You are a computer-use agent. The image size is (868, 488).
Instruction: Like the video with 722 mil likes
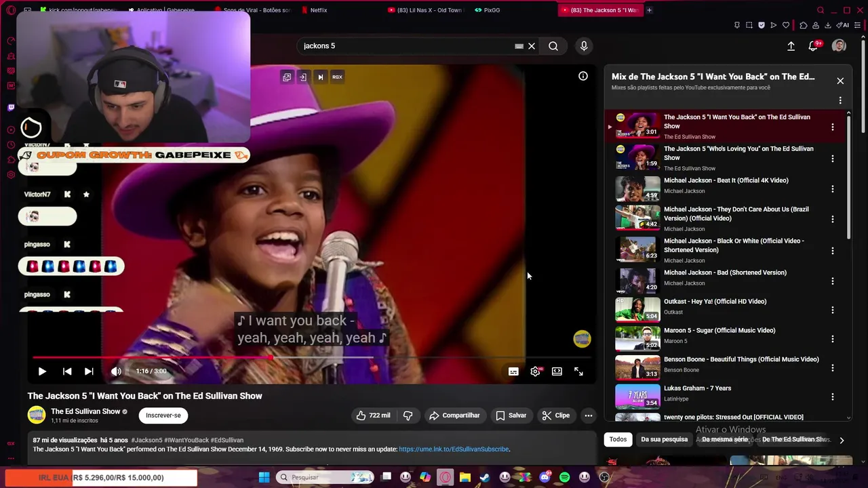coord(374,415)
